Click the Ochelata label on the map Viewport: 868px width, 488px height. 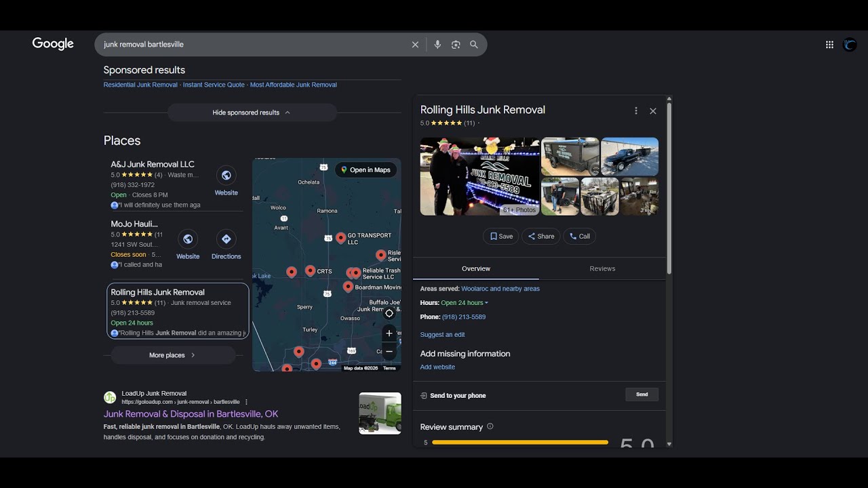309,182
